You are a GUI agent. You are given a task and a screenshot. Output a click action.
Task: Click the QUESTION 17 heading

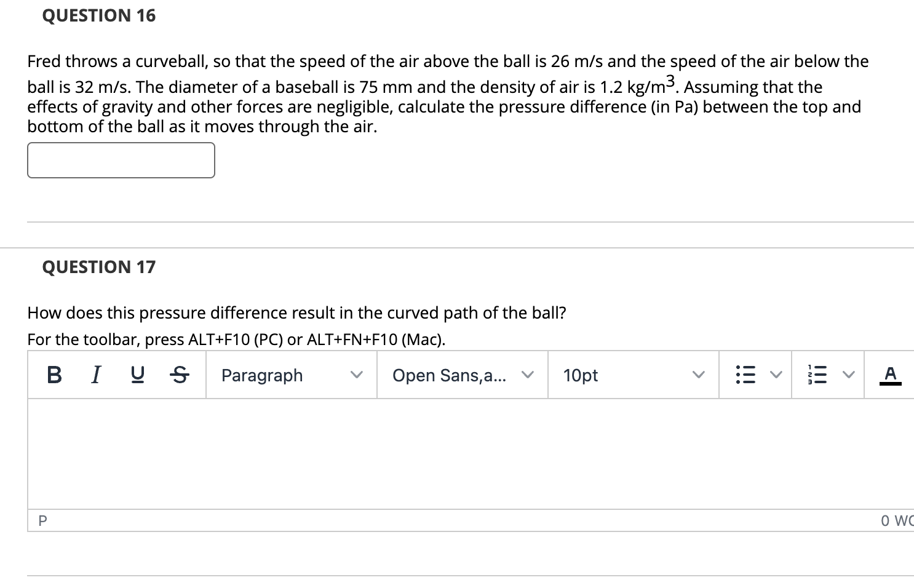click(98, 267)
